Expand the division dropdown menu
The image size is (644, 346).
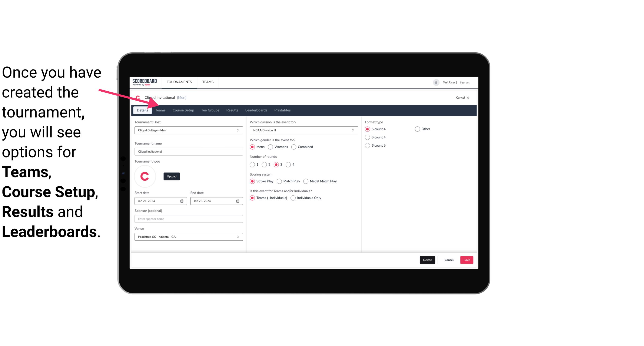(x=351, y=130)
